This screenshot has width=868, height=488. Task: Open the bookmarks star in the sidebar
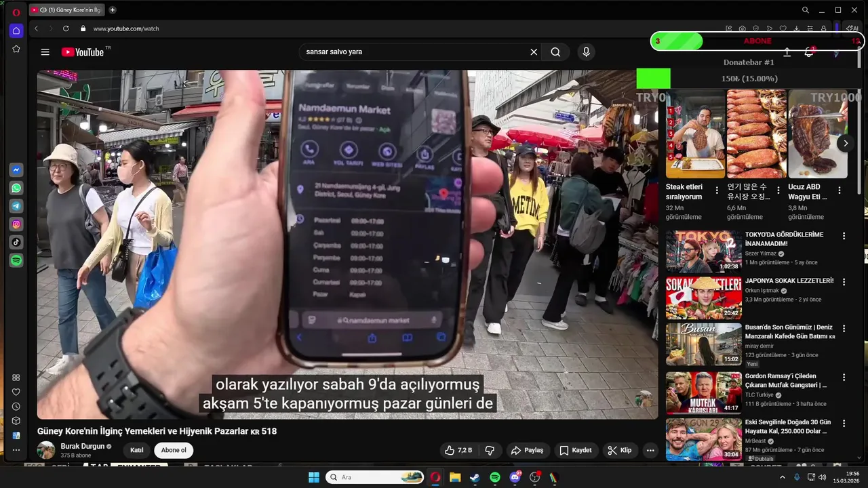16,49
